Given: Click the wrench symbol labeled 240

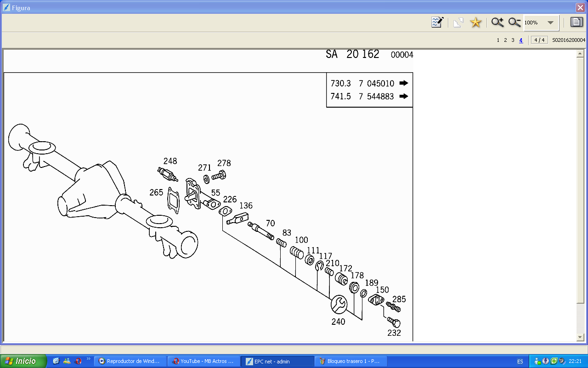Looking at the screenshot, I should (339, 305).
